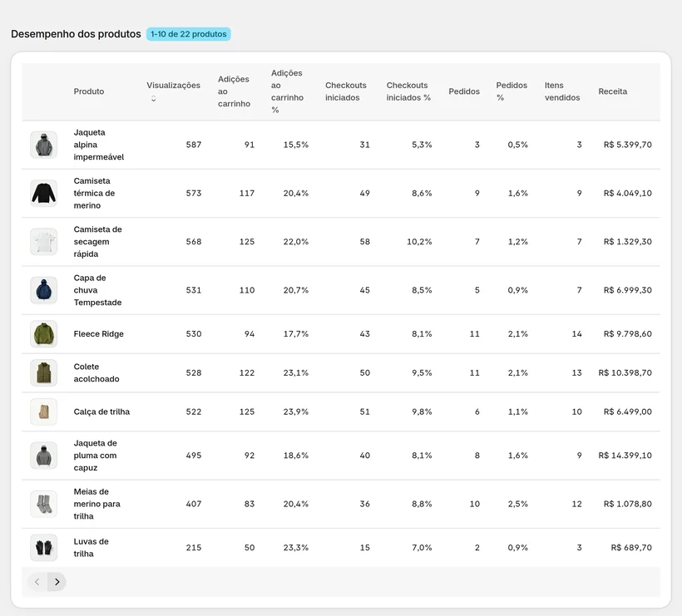
Task: Open Jaqueta alpina impermeável thumbnail
Action: click(43, 145)
